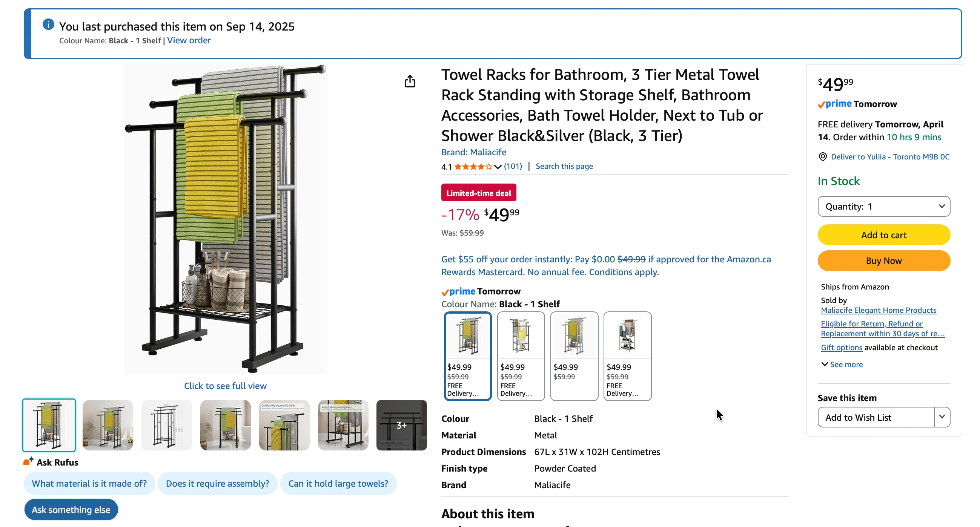Click the info icon in purchase banner
Image resolution: width=980 pixels, height=527 pixels.
(x=48, y=25)
